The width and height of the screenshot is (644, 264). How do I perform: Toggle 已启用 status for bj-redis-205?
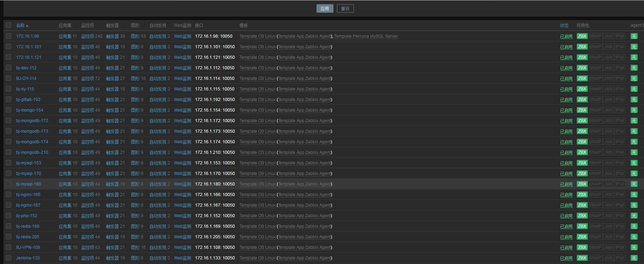tap(566, 237)
